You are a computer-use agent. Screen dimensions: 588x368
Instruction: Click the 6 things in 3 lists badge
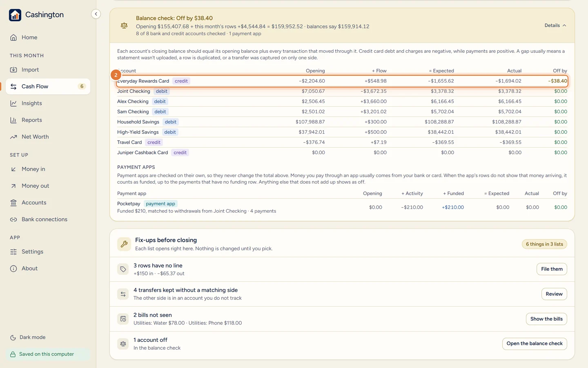tap(544, 244)
